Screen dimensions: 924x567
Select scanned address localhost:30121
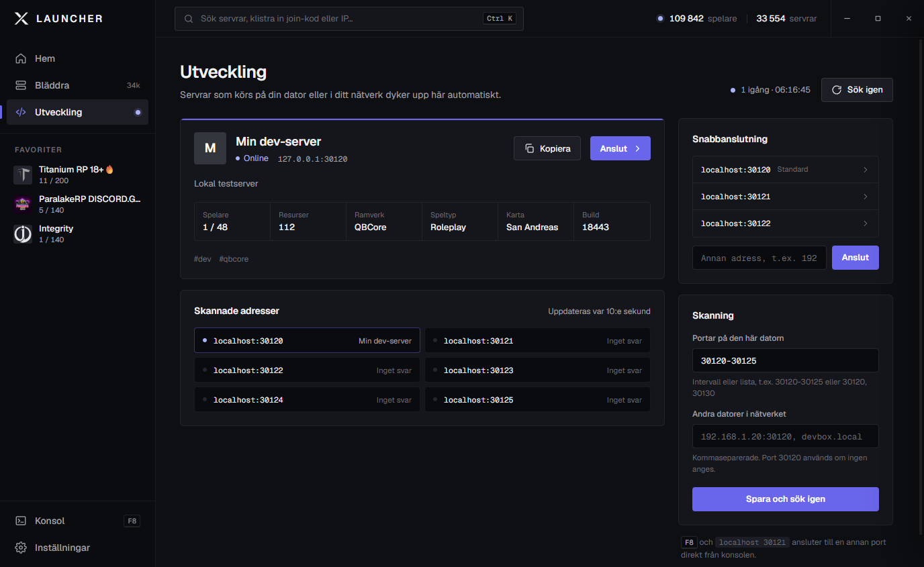[537, 340]
